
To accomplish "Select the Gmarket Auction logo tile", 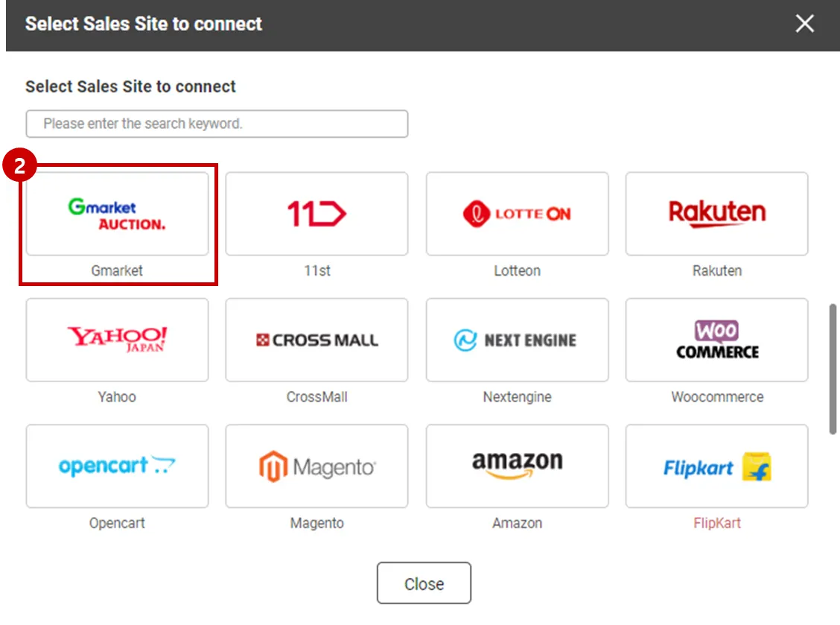I will [117, 214].
